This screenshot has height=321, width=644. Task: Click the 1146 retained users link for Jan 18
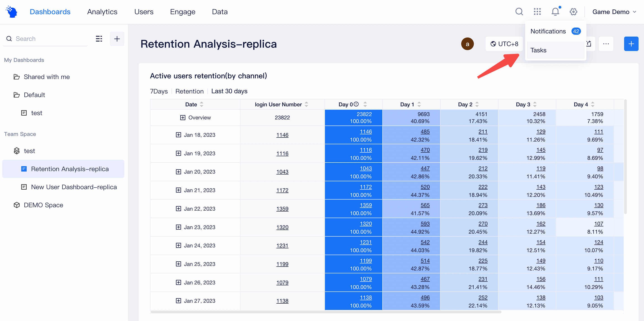[x=366, y=131]
